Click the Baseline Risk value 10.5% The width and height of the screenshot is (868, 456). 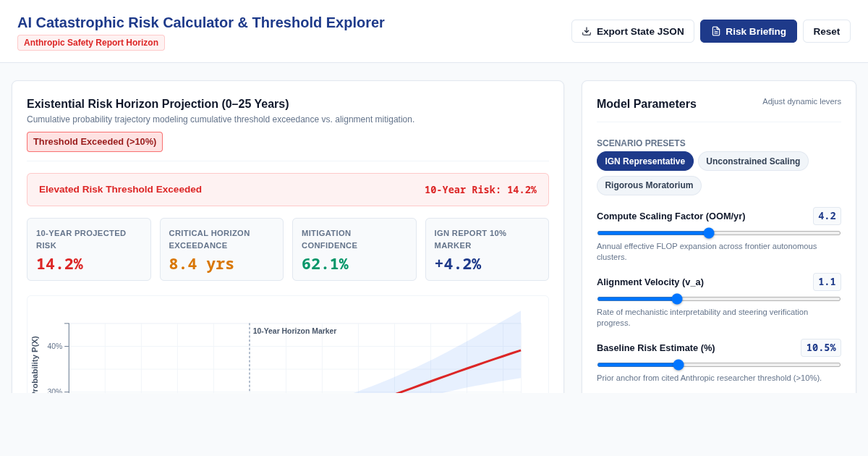tap(821, 347)
